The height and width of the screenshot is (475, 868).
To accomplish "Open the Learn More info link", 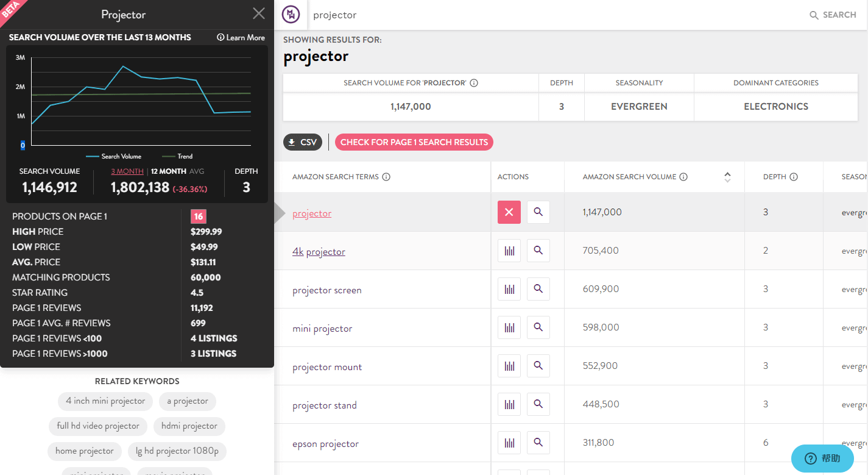I will (241, 37).
